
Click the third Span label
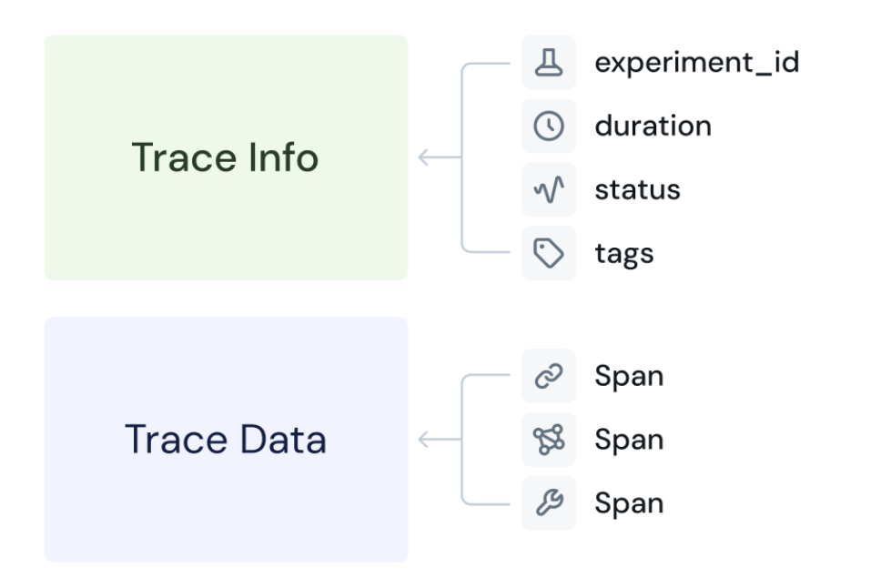(630, 503)
